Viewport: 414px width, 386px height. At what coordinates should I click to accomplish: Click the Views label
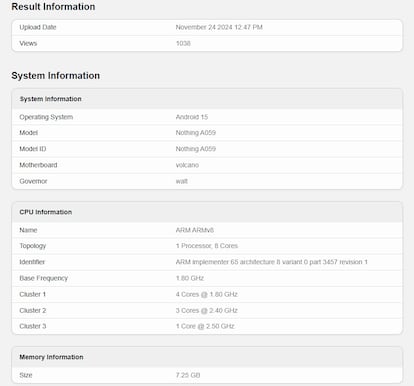28,43
